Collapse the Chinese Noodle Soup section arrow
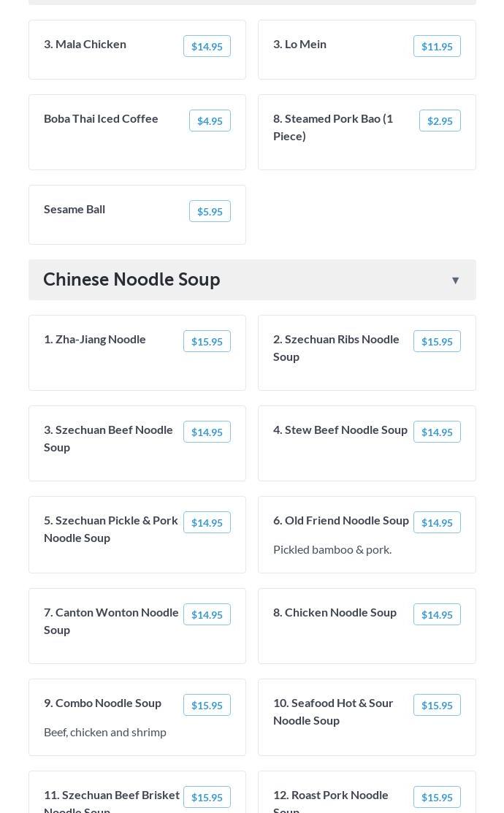Image resolution: width=504 pixels, height=813 pixels. click(455, 280)
